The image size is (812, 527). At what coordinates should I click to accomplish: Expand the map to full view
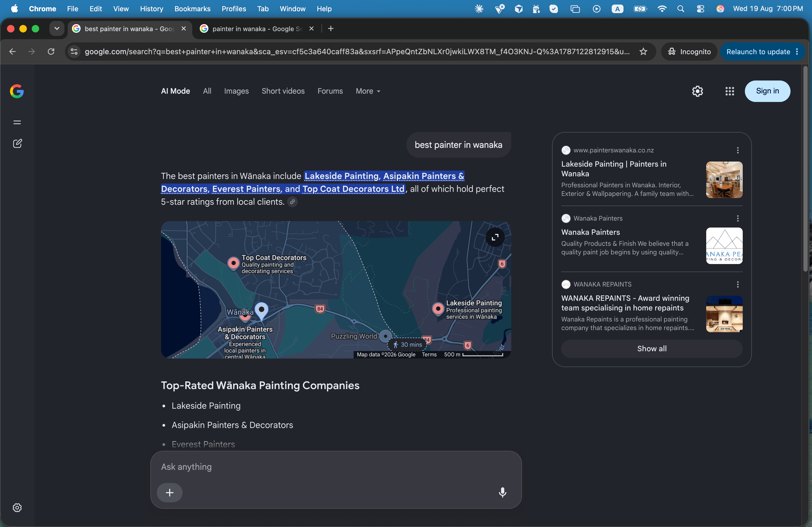pyautogui.click(x=495, y=237)
